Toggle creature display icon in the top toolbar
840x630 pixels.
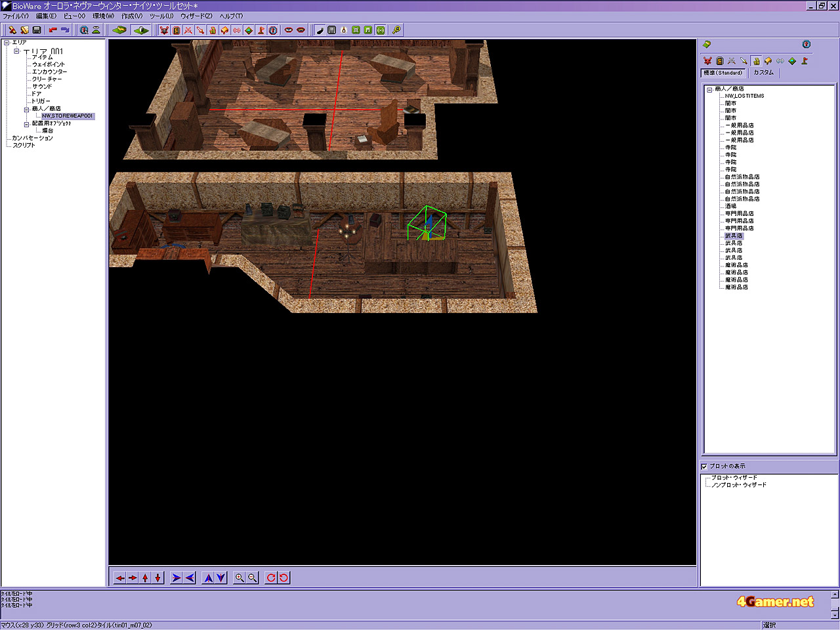(x=164, y=30)
